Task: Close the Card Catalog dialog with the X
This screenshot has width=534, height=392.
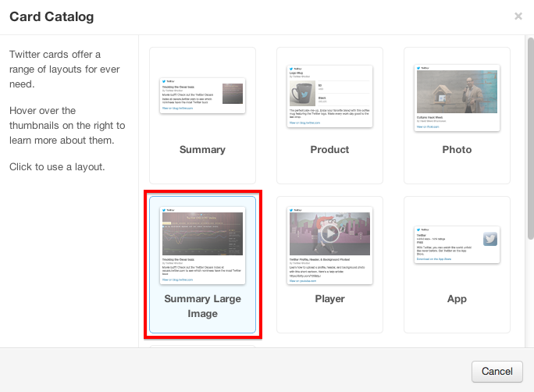Action: click(x=518, y=16)
